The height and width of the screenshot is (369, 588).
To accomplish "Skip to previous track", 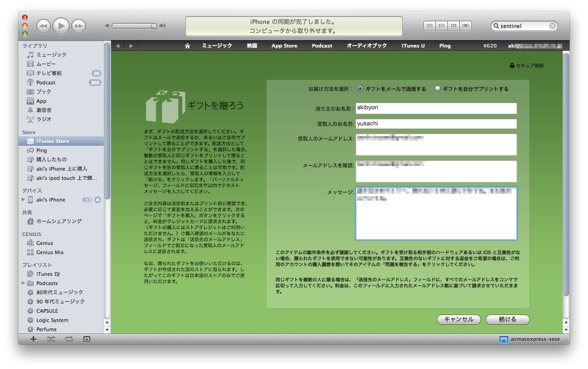I will (43, 26).
